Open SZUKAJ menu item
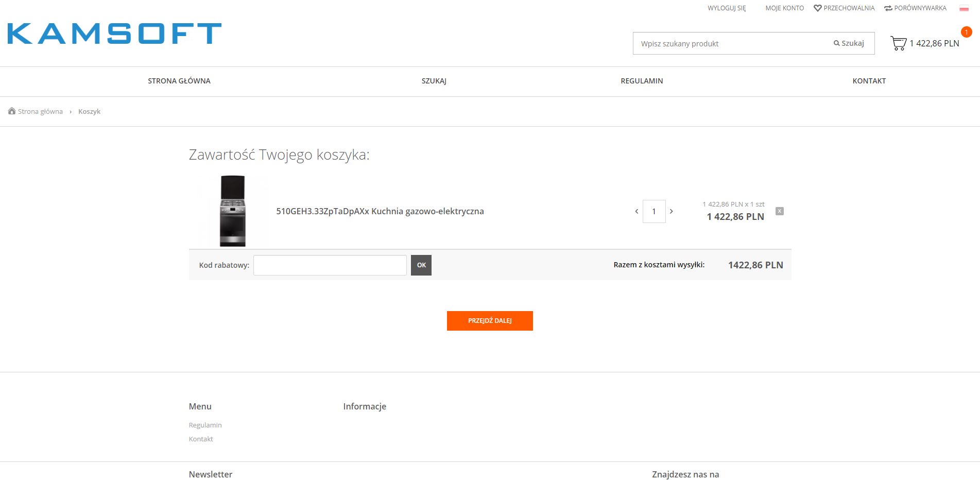This screenshot has height=480, width=980. [x=434, y=81]
